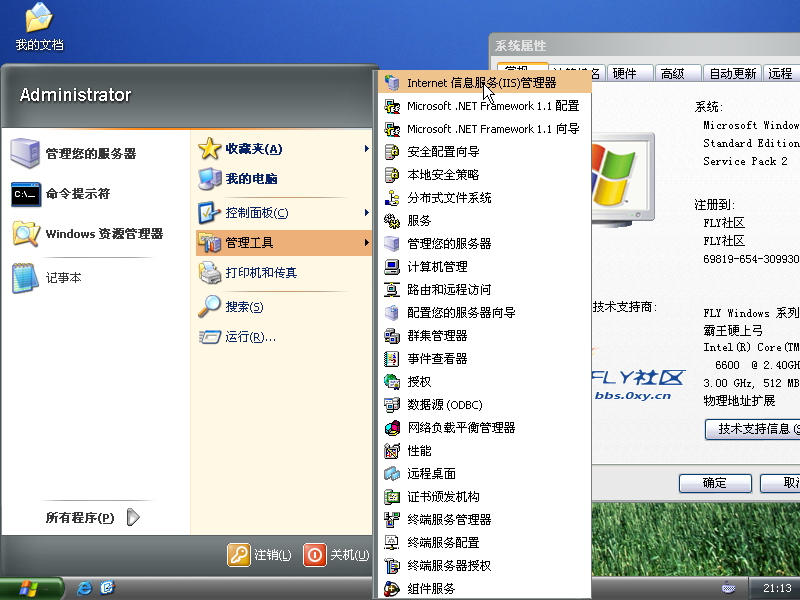Launch 网络负载平衡管理器 icon
This screenshot has width=800, height=600.
[x=391, y=428]
